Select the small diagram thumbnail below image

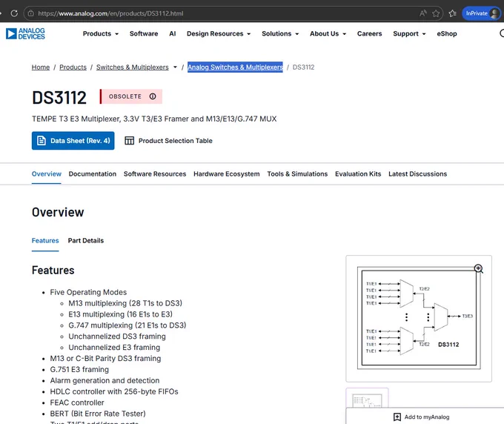click(367, 399)
